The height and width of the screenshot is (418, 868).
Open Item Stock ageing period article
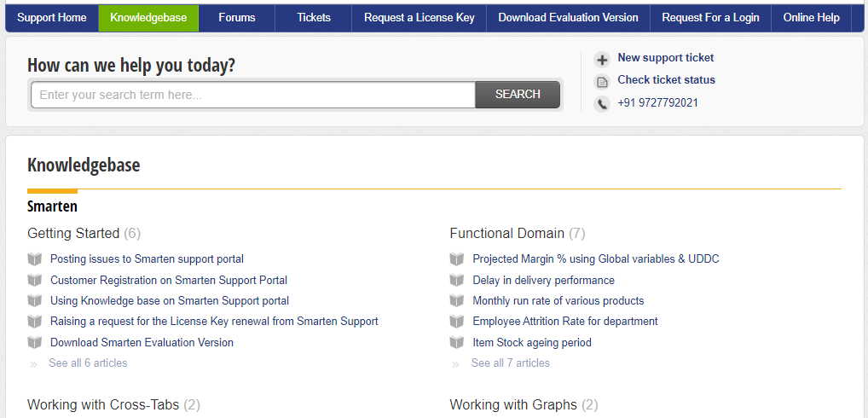(x=532, y=342)
